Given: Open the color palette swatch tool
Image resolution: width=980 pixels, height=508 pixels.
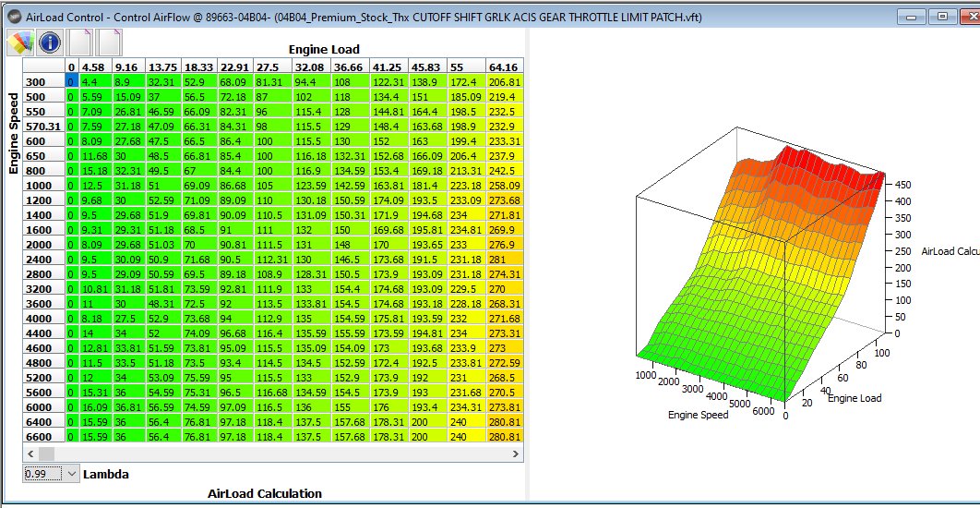Looking at the screenshot, I should coord(20,42).
